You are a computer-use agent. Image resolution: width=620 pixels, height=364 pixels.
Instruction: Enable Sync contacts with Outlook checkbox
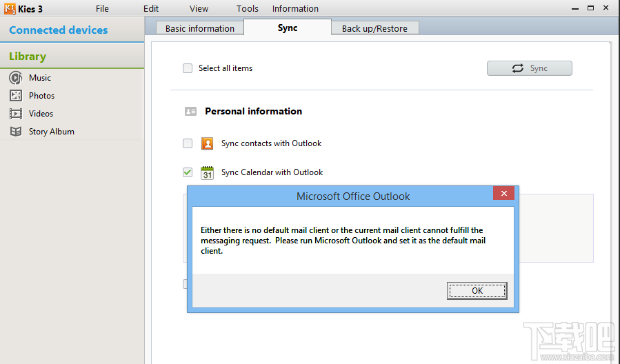click(188, 143)
